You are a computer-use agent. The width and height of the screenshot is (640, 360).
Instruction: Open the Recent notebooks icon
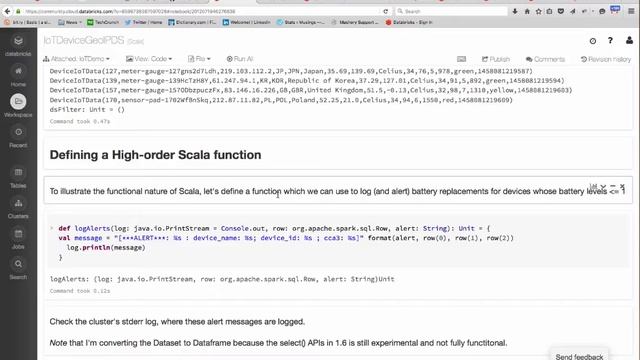pyautogui.click(x=18, y=132)
